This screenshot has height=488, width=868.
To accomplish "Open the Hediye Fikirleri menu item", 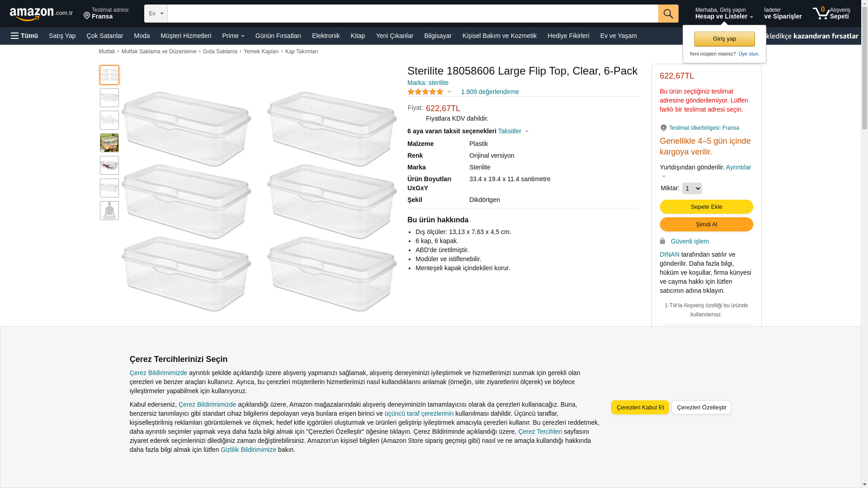I will tap(568, 36).
